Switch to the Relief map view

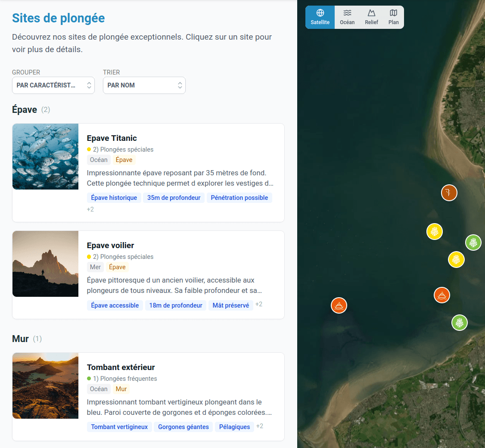click(x=371, y=17)
